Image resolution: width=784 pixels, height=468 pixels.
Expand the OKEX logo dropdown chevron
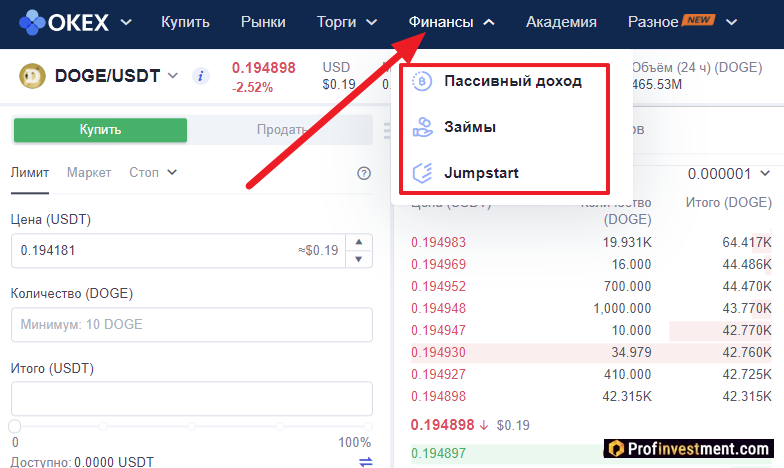pos(126,22)
